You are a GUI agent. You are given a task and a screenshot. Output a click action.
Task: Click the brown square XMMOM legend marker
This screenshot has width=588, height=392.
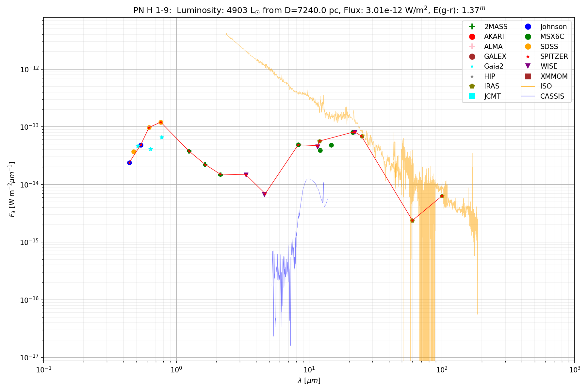pyautogui.click(x=528, y=76)
